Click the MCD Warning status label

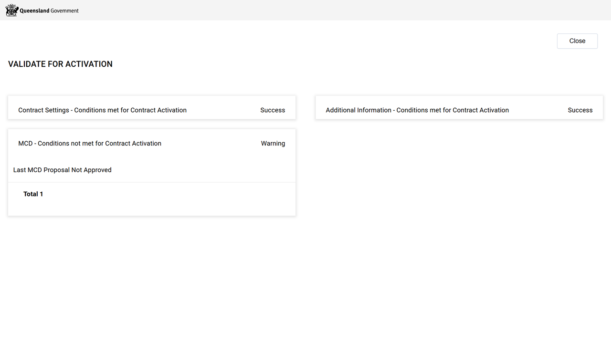tap(273, 144)
